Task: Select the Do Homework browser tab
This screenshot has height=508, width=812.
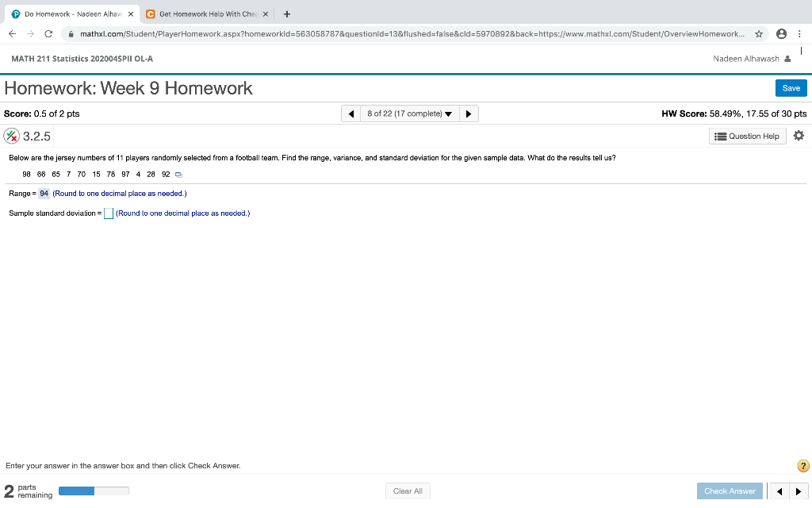Action: pyautogui.click(x=71, y=13)
